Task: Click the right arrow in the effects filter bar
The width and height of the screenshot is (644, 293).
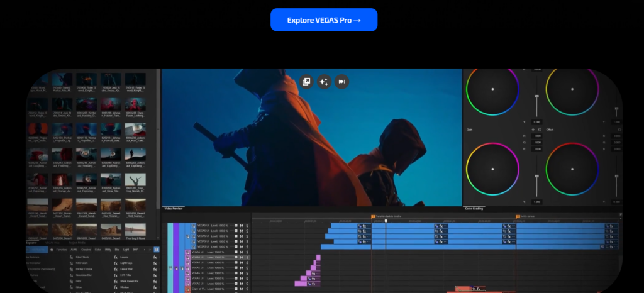Action: [x=150, y=250]
